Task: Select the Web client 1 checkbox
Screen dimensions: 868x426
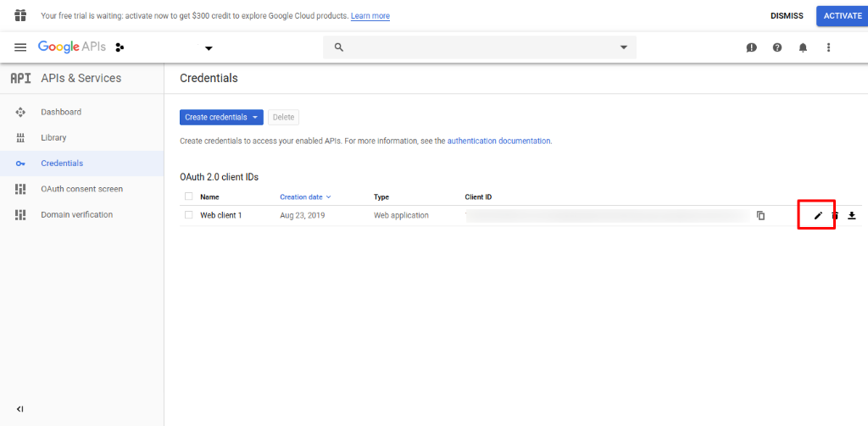Action: (189, 215)
